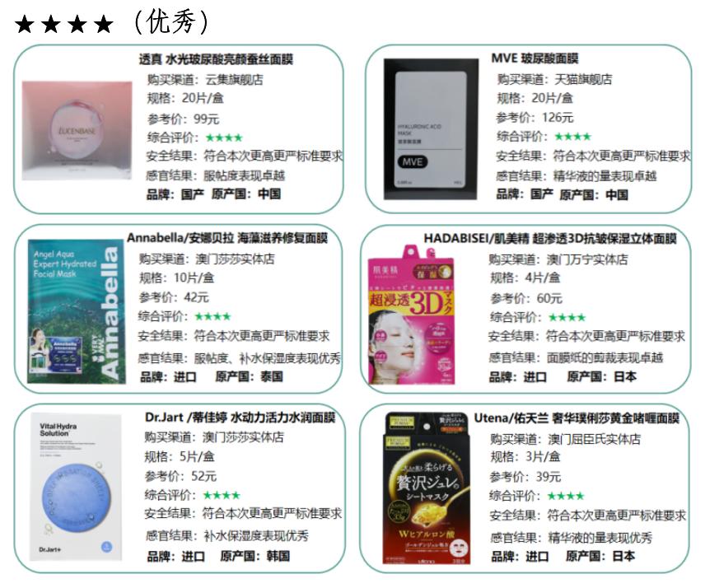Viewport: 705px width, 588px height.
Task: Open the HADABISEI/肌美精 3D面膜 title
Action: point(550,238)
